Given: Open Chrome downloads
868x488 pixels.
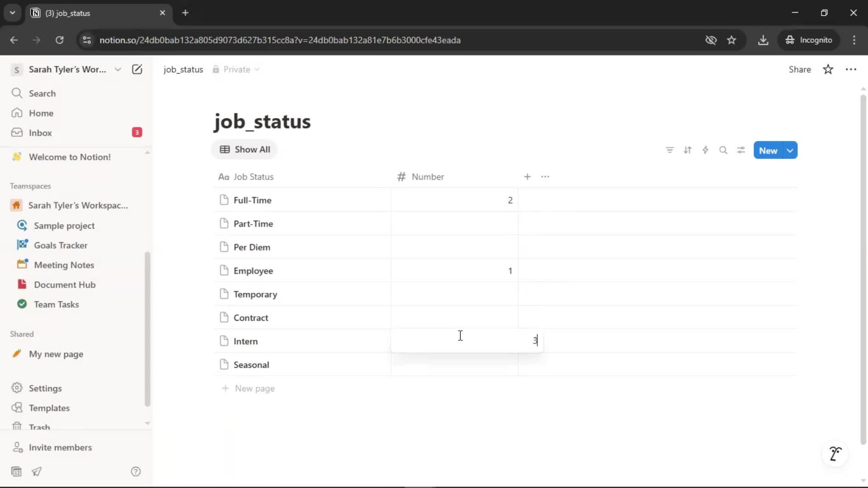Looking at the screenshot, I should [x=763, y=40].
